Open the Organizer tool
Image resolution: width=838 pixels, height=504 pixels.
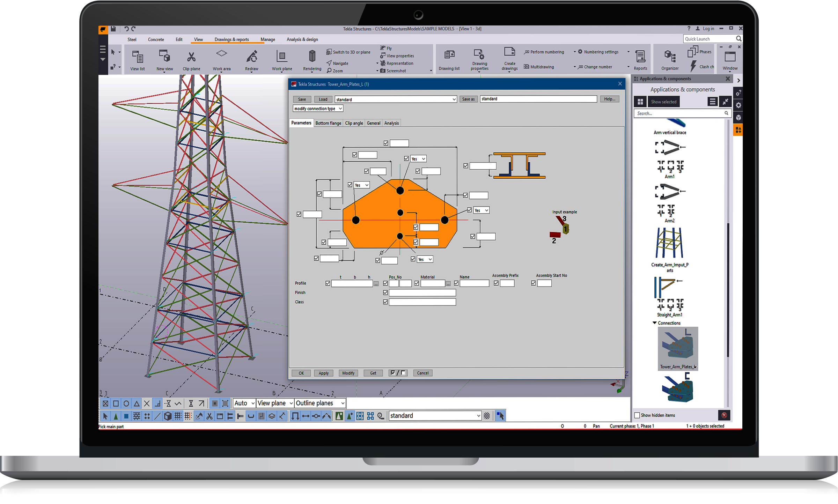tap(669, 56)
